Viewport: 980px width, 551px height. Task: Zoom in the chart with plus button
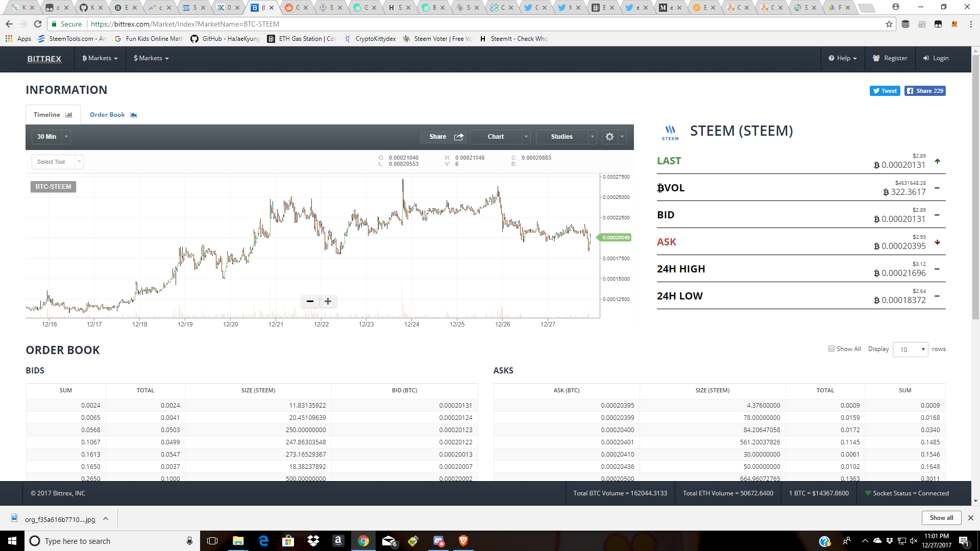(x=328, y=302)
